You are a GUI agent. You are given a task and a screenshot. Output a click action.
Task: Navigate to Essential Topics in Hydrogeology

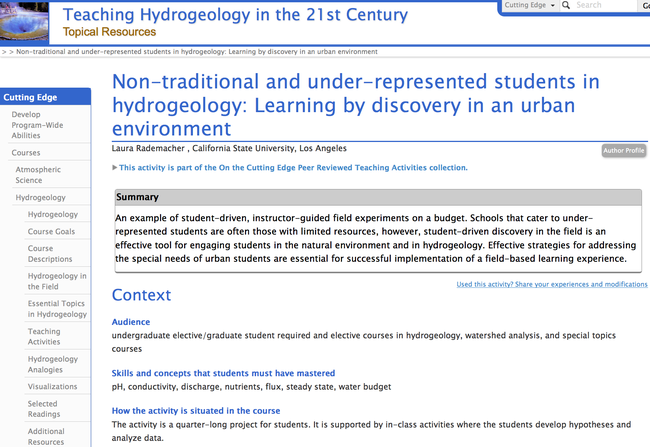click(57, 309)
